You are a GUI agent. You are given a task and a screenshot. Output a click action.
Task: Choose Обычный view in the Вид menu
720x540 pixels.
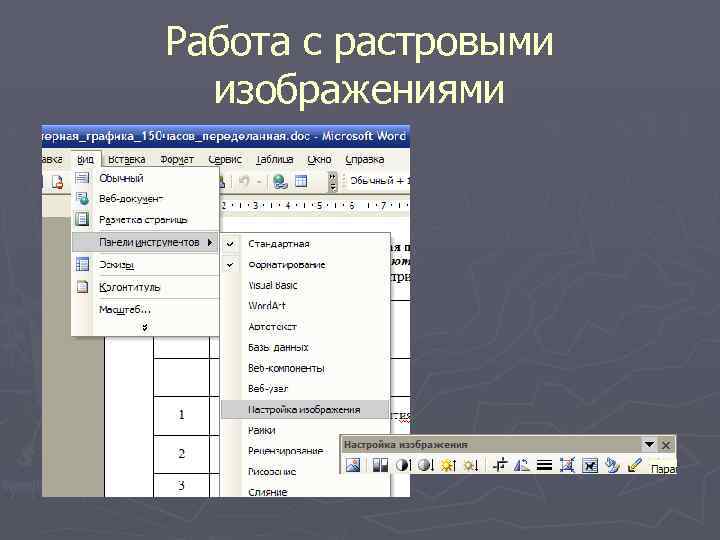[145, 178]
